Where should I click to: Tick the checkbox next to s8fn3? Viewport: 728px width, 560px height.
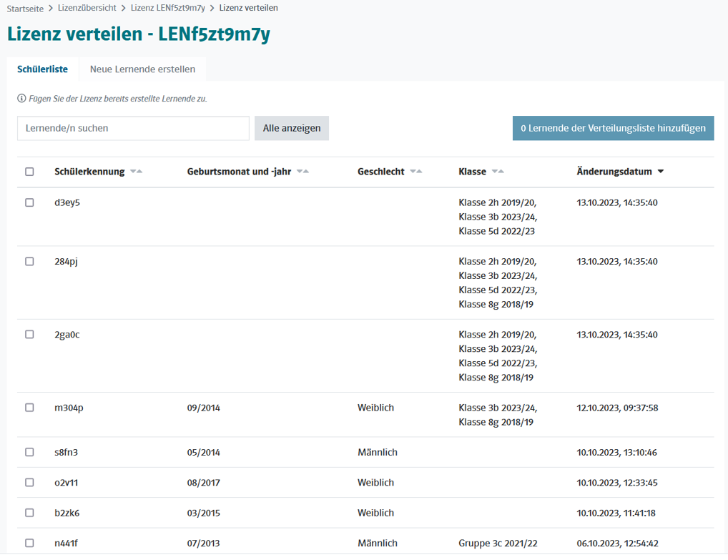pyautogui.click(x=29, y=452)
